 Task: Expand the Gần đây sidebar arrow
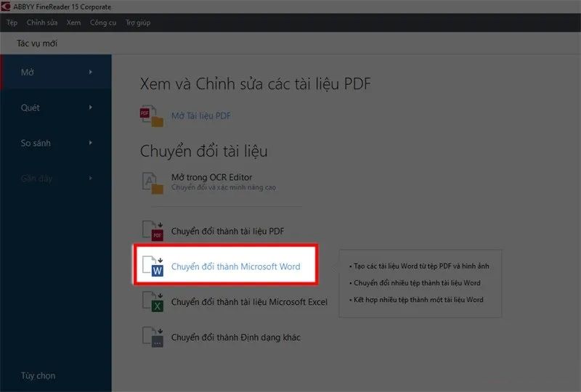[x=90, y=179]
